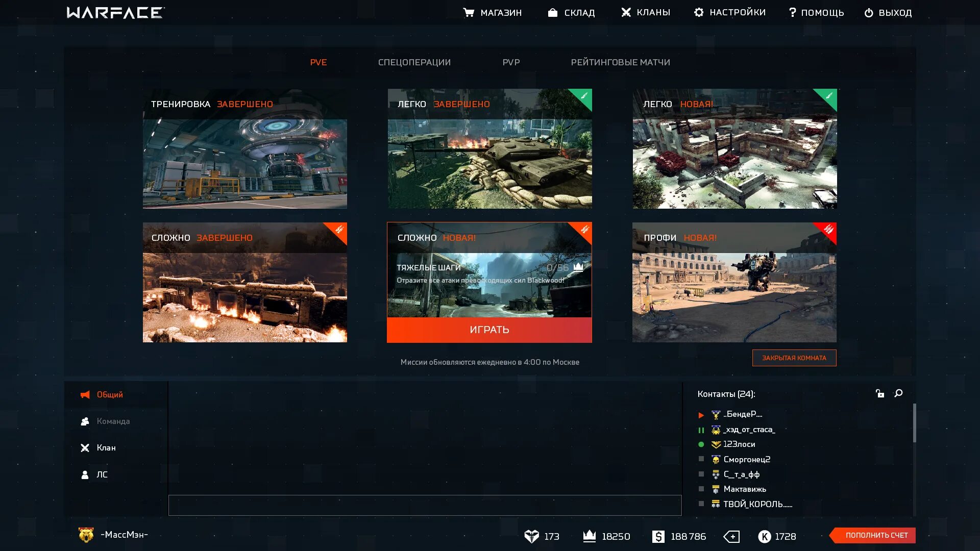Image resolution: width=980 pixels, height=551 pixels.
Task: Click the chat message input field
Action: pyautogui.click(x=425, y=505)
